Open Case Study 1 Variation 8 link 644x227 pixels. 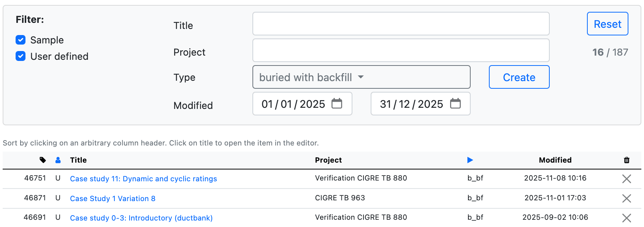(x=113, y=198)
